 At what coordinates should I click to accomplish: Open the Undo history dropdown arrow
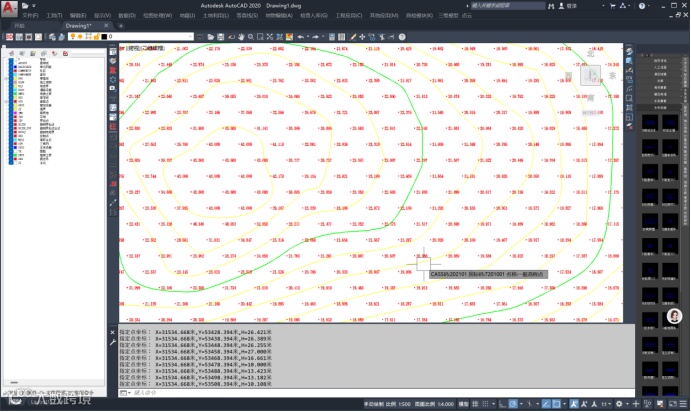pos(308,37)
